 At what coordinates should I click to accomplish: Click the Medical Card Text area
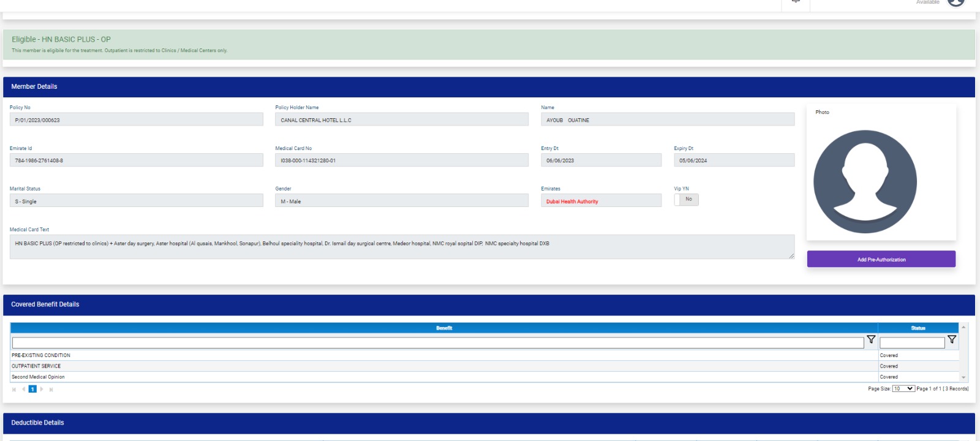(402, 247)
